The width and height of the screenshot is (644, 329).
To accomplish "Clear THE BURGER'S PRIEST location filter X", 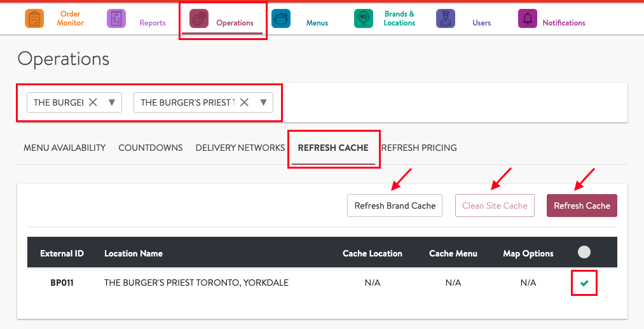I will pos(244,102).
